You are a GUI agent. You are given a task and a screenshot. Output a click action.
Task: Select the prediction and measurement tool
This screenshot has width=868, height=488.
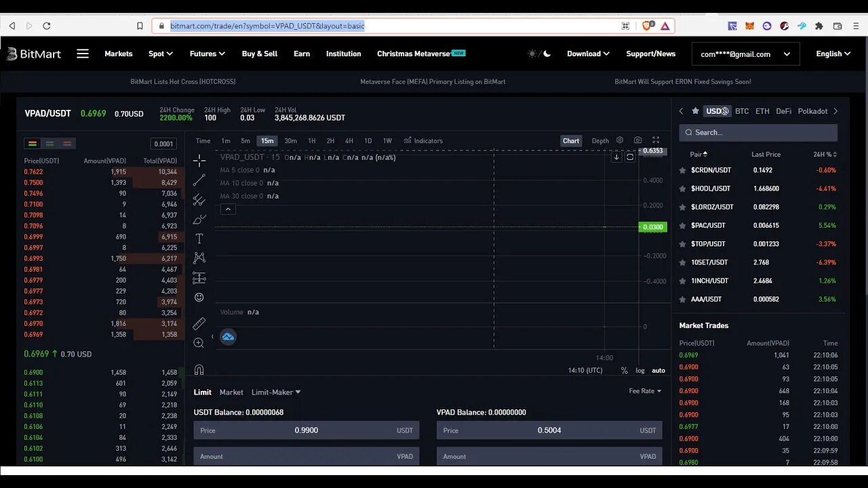coord(199,278)
